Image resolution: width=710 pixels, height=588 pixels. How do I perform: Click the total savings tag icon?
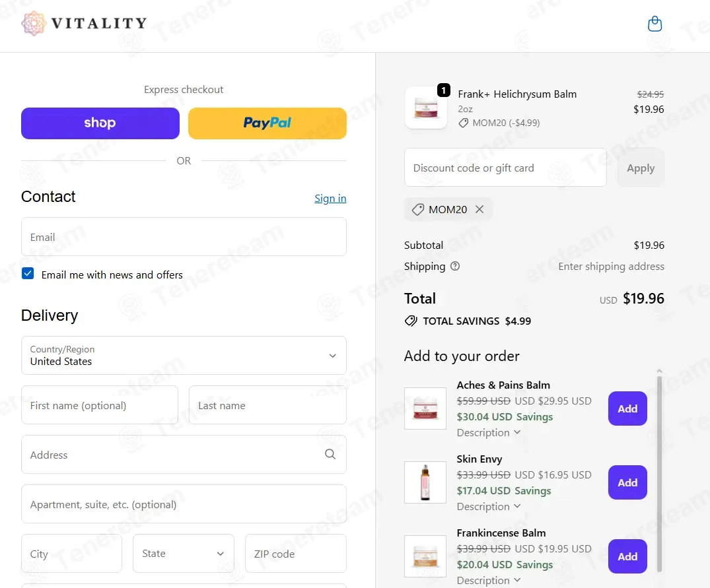[x=411, y=321]
